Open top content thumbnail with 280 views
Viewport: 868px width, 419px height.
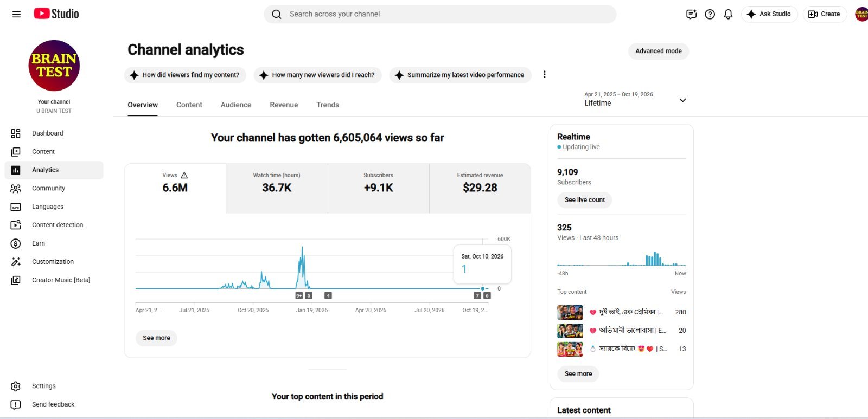(x=570, y=312)
